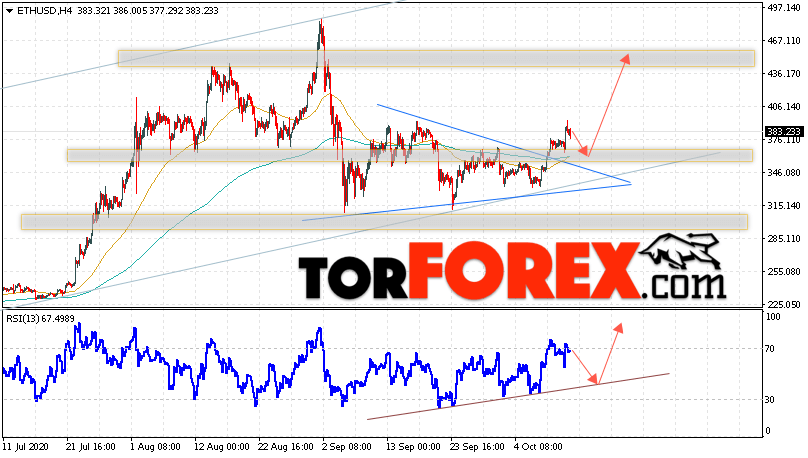Click price axis label 406.140
Viewport: 808px width, 458px height.
pos(784,107)
